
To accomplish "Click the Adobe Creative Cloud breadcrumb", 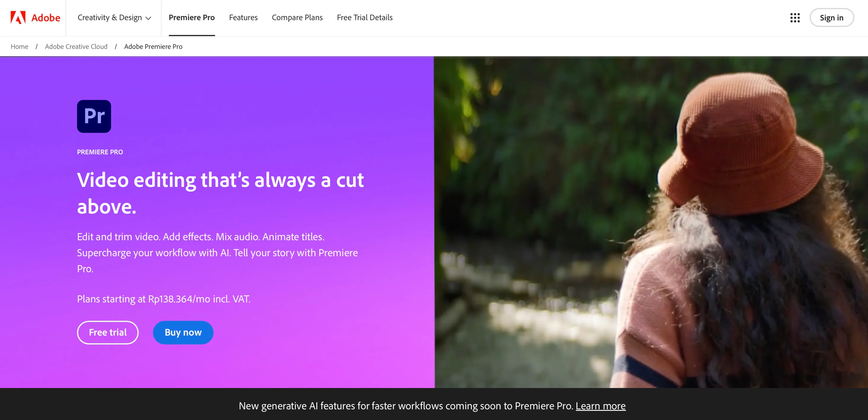I will [x=76, y=46].
